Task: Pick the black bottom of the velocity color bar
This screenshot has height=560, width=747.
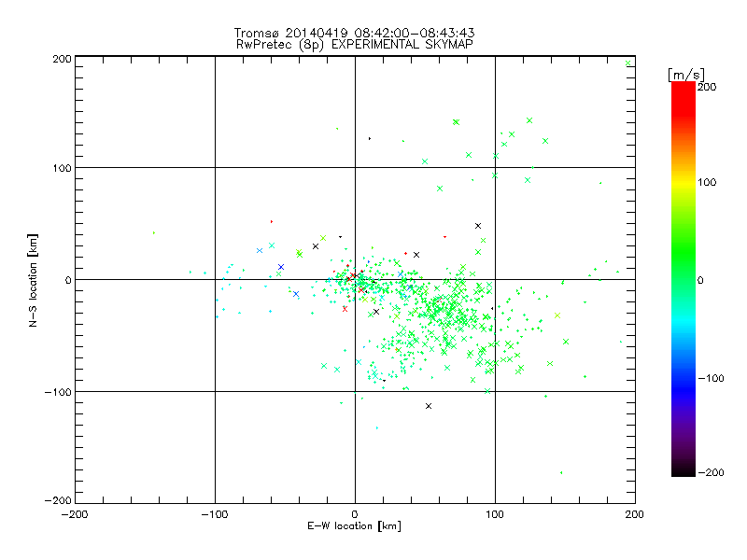Action: point(684,470)
